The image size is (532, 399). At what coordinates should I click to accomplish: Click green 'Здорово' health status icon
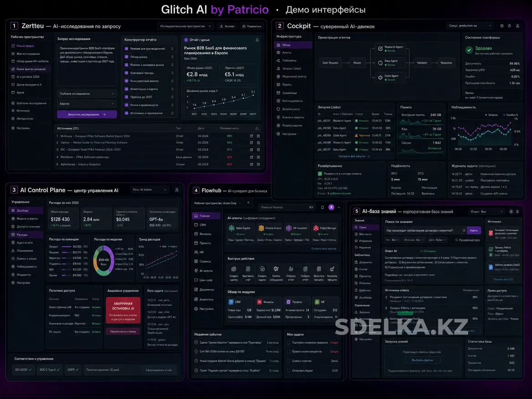click(469, 50)
